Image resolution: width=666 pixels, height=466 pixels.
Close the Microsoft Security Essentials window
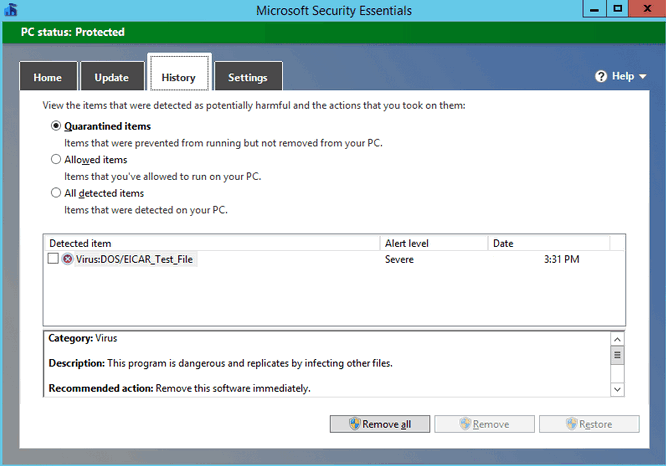click(x=647, y=8)
